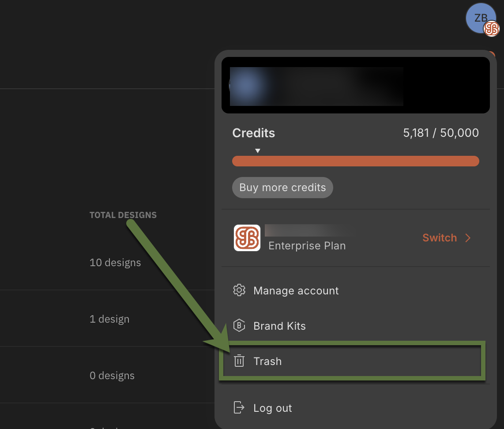Viewport: 504px width, 429px height.
Task: Open the Trash menu entry
Action: click(267, 361)
